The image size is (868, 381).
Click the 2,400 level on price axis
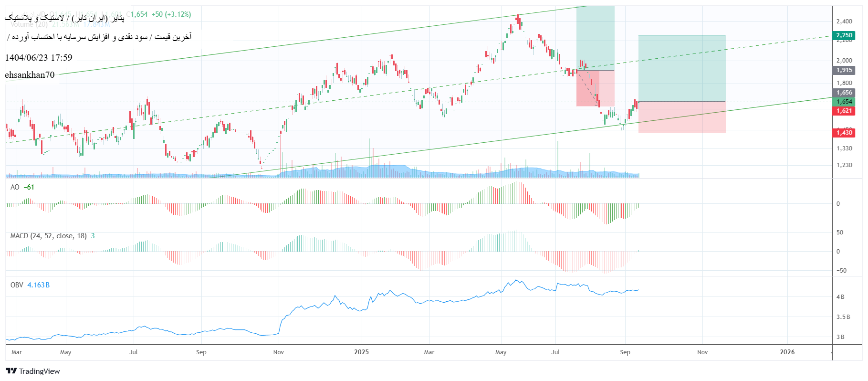pos(844,21)
